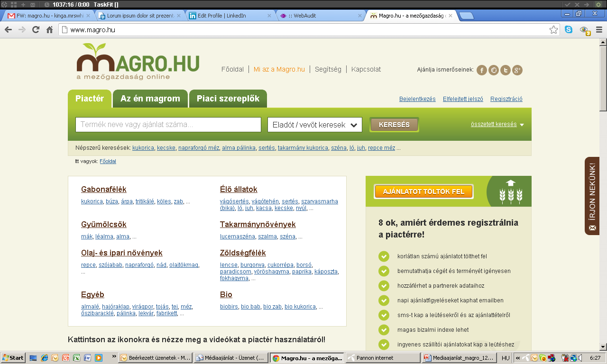Switch to the WebAudit browser tab
This screenshot has height=364, width=607.
[321, 16]
